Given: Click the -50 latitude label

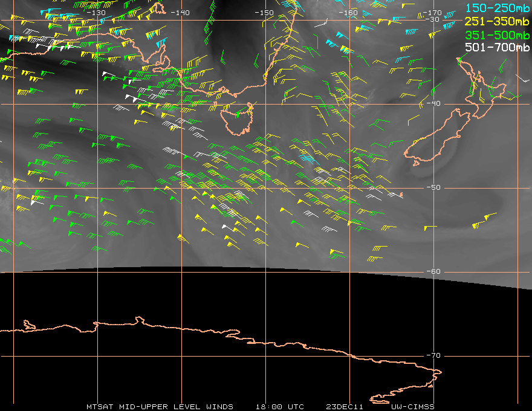Looking at the screenshot, I should [433, 187].
